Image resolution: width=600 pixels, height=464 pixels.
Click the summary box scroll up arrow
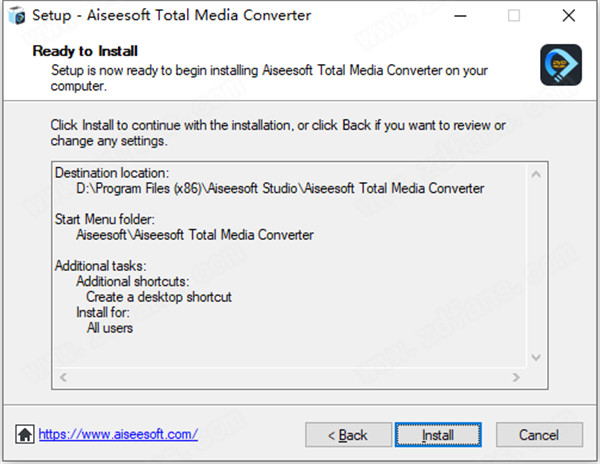(536, 175)
